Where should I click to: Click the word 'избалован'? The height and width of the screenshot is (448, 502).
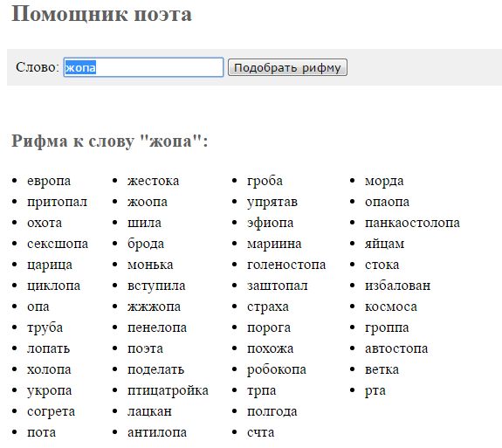(397, 286)
